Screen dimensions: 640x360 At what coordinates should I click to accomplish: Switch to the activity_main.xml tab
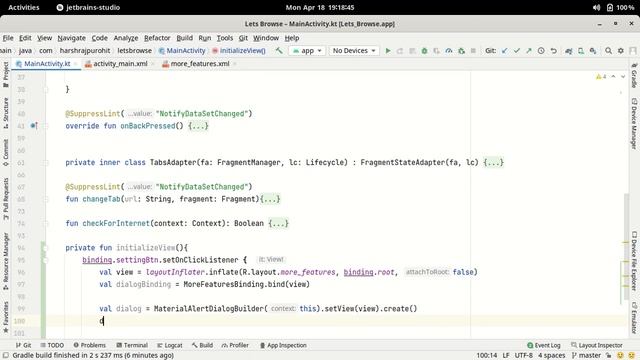click(x=120, y=64)
